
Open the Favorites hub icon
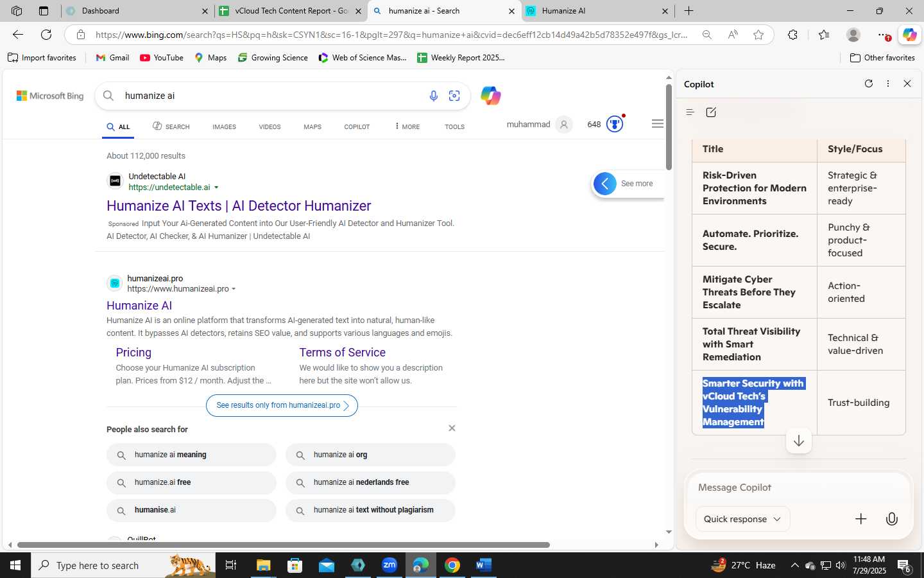coord(824,35)
